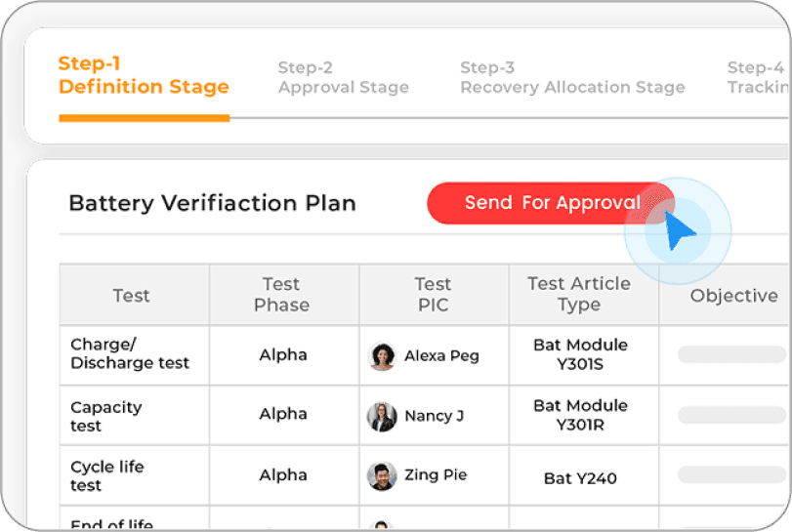The height and width of the screenshot is (532, 792).
Task: Open the Step-4 Tracking tab
Action: 757,77
